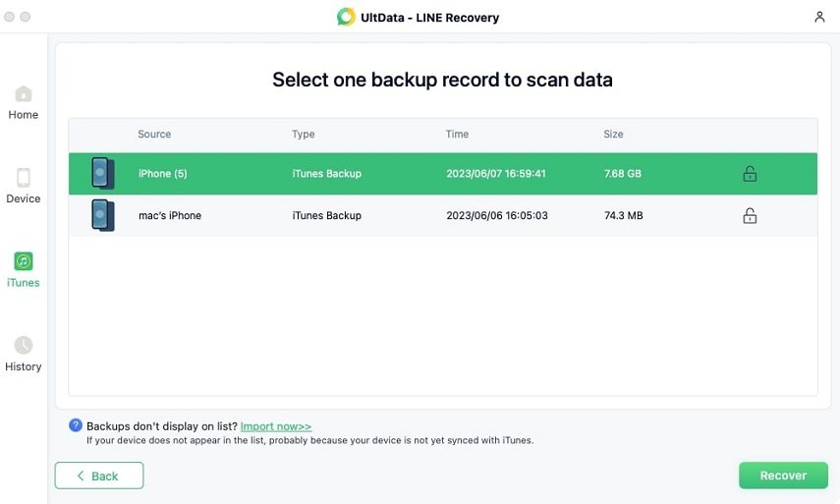Click iTunes Backup type in iPhone (5) row
Screen dimensions: 840x504
pyautogui.click(x=327, y=174)
